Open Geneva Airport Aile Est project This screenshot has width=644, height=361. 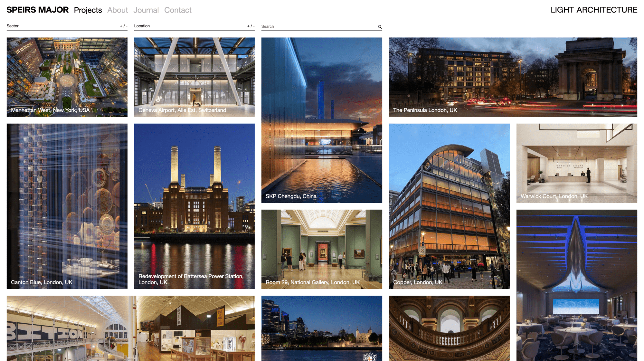[194, 77]
